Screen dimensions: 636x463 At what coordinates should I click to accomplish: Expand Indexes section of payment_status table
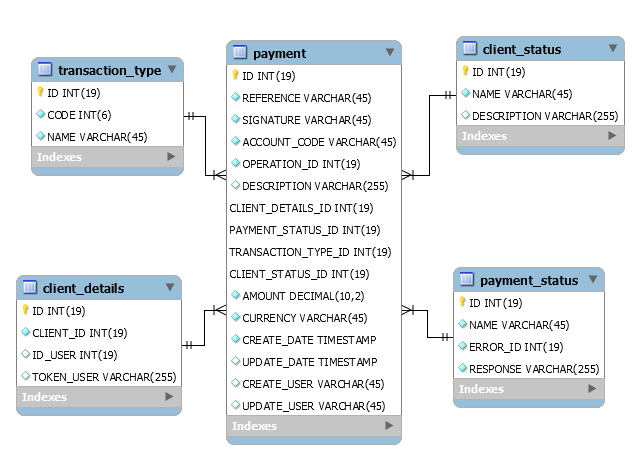pyautogui.click(x=592, y=390)
